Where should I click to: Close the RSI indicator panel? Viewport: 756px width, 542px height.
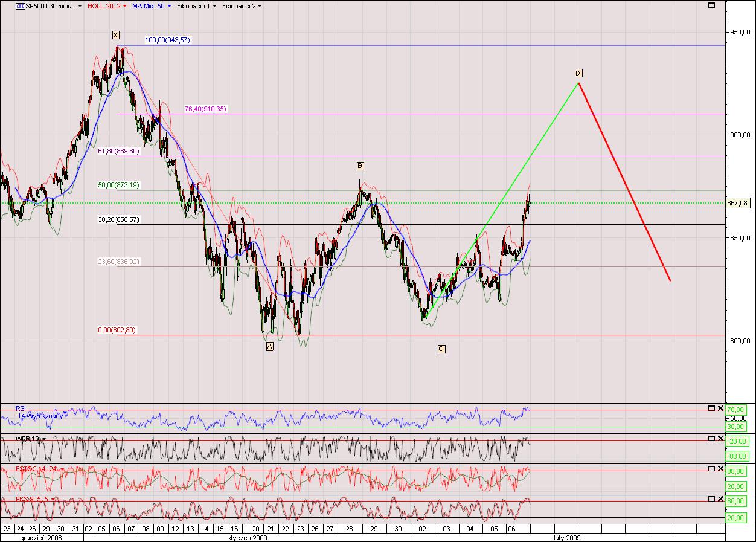(x=720, y=408)
